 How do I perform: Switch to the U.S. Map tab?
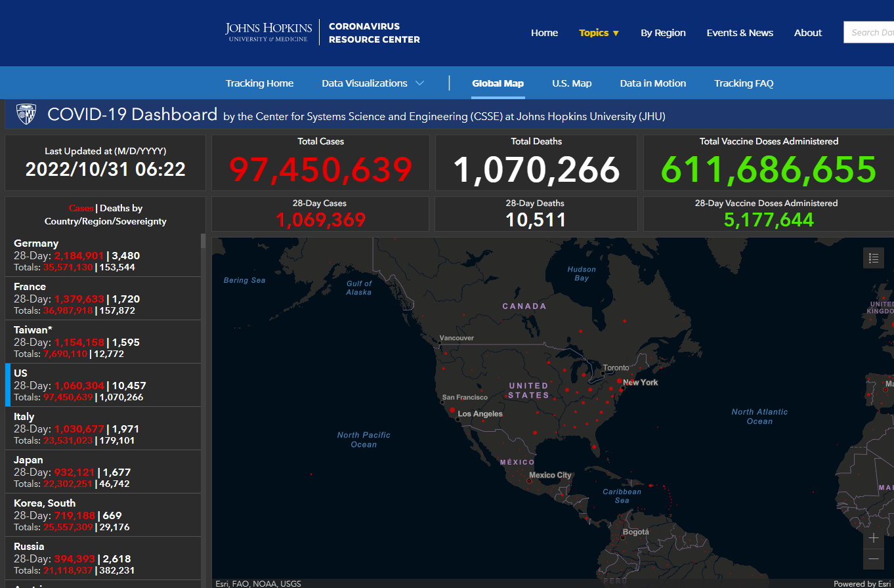click(571, 83)
